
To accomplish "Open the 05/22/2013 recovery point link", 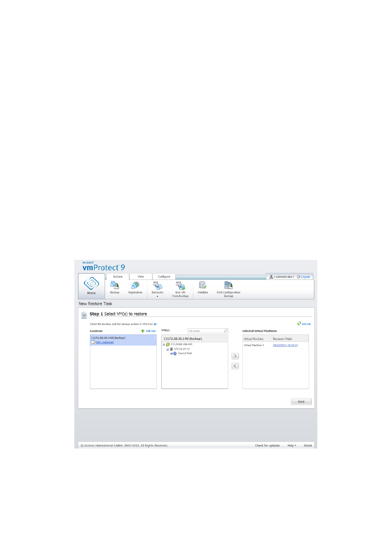I will 285,346.
